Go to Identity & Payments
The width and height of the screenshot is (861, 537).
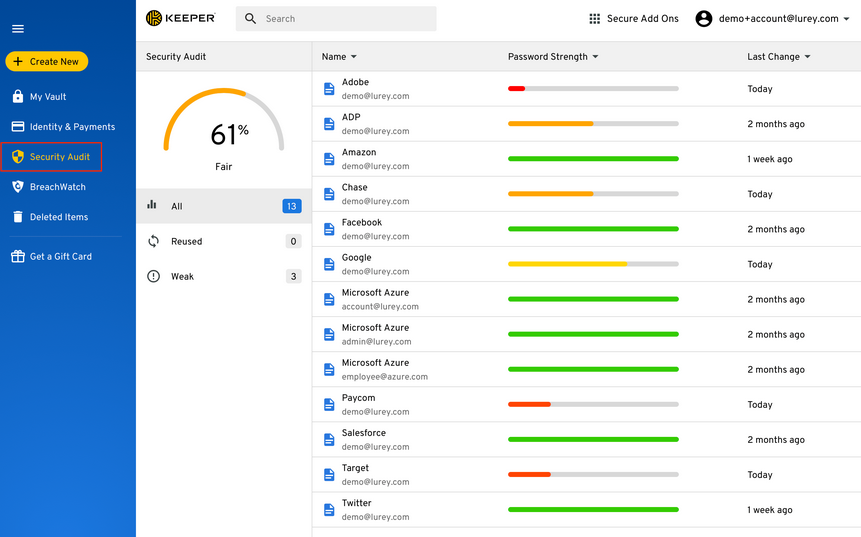(72, 127)
